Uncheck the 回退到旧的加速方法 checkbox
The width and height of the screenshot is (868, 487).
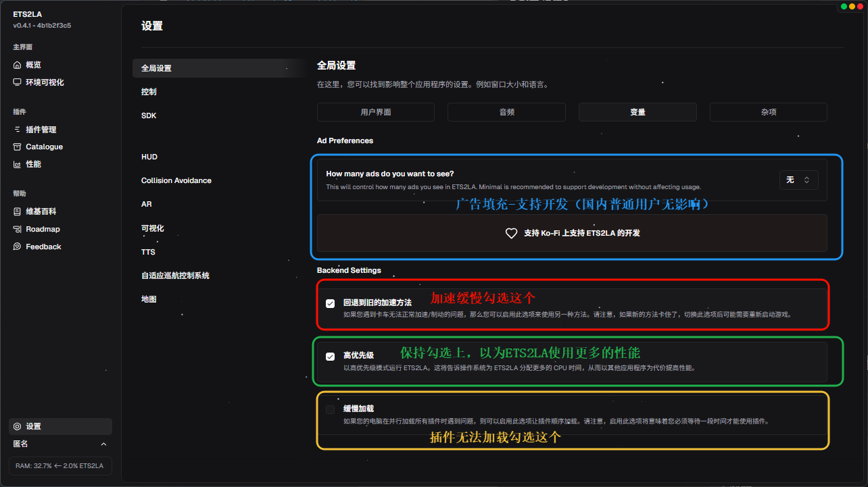(x=330, y=303)
